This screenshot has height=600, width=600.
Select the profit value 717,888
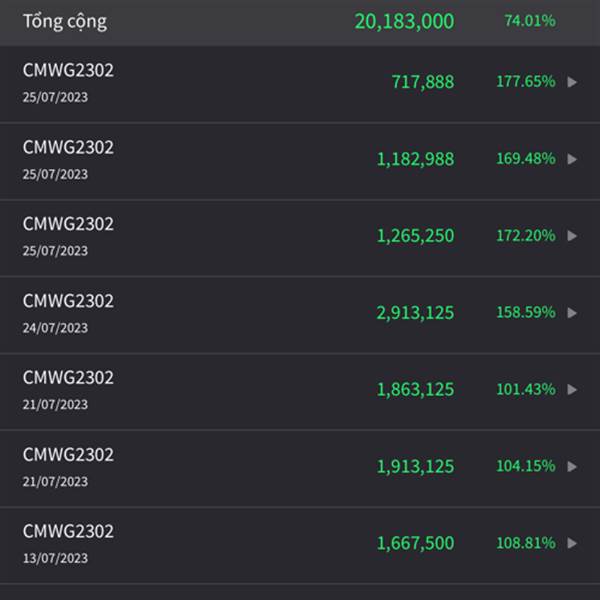422,82
